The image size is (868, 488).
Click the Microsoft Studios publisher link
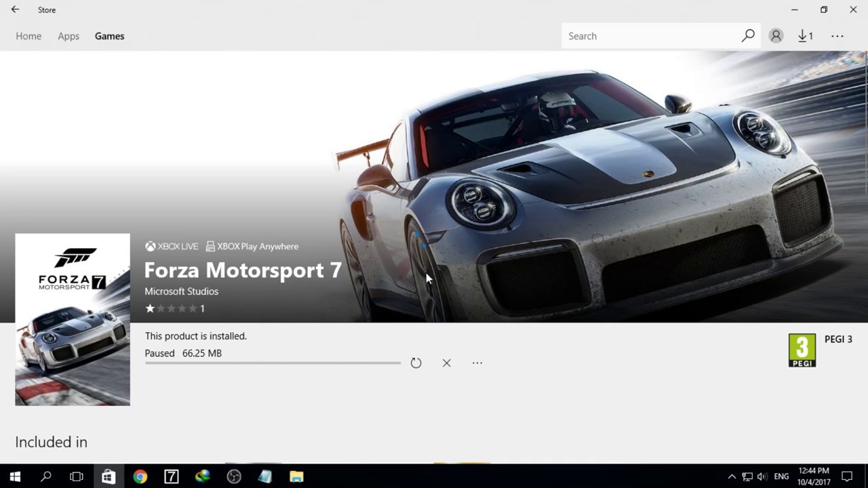point(181,291)
